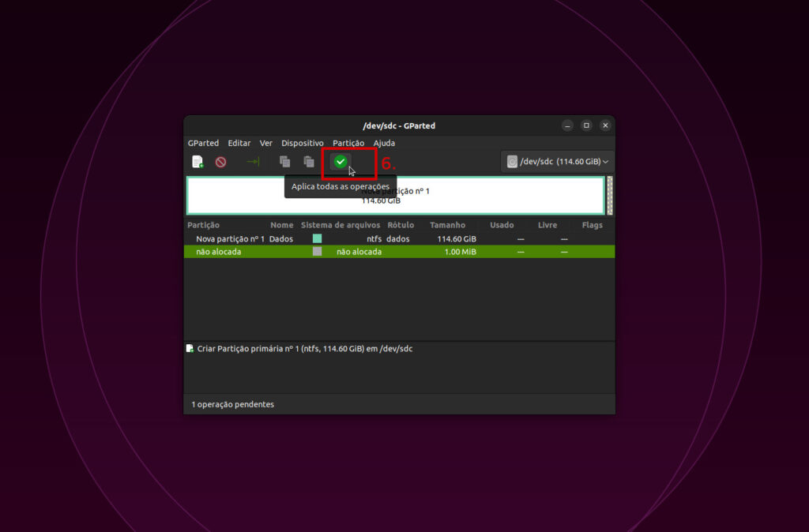Open the Ajuda menu
Image resolution: width=809 pixels, height=532 pixels.
point(384,143)
